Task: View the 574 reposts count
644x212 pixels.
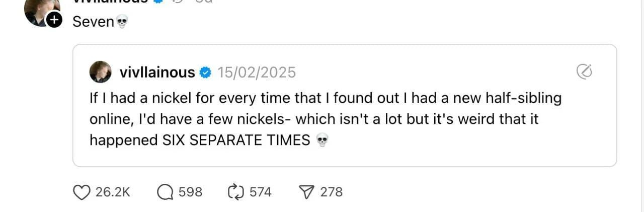Action: pyautogui.click(x=261, y=192)
